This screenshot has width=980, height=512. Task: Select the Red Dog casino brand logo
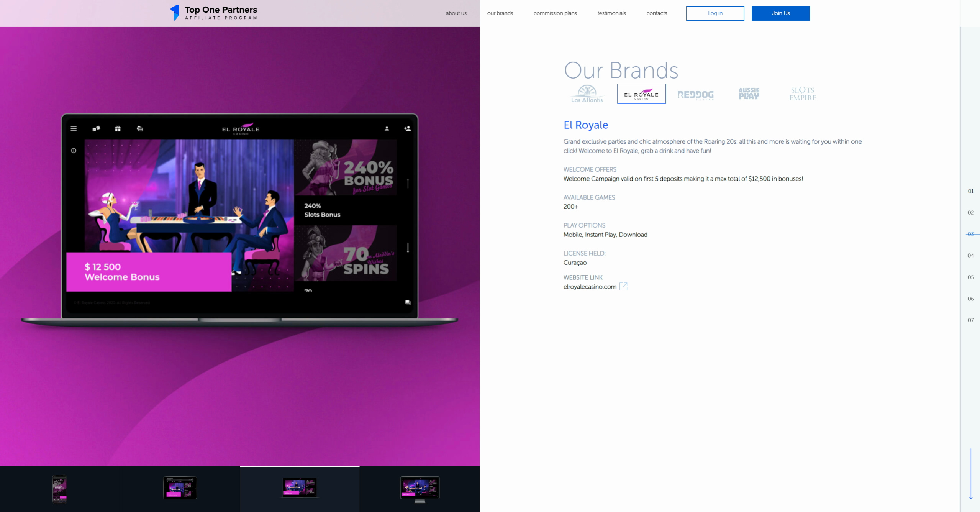695,95
